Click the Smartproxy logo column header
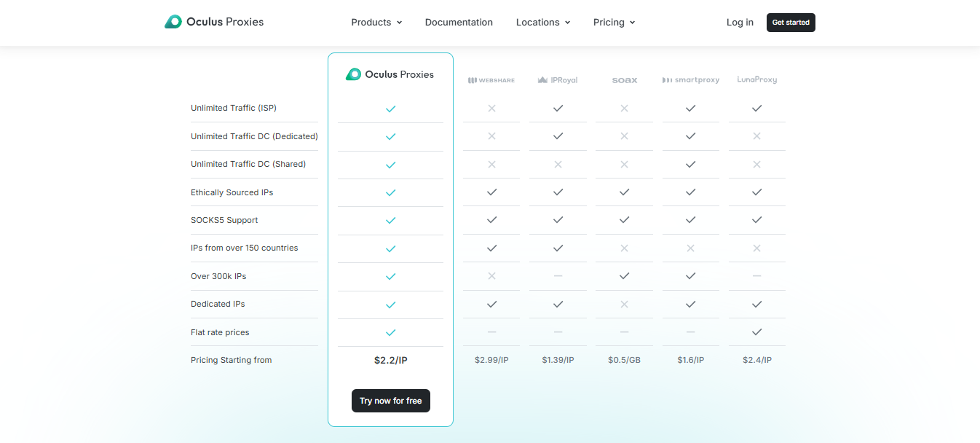Viewport: 980px width, 443px height. pyautogui.click(x=691, y=80)
